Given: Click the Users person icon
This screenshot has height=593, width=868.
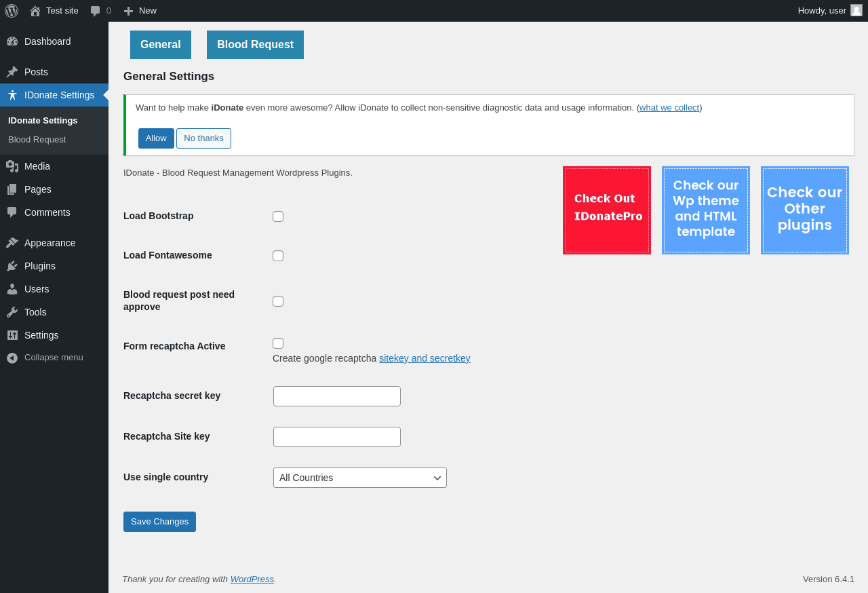Looking at the screenshot, I should tap(12, 289).
